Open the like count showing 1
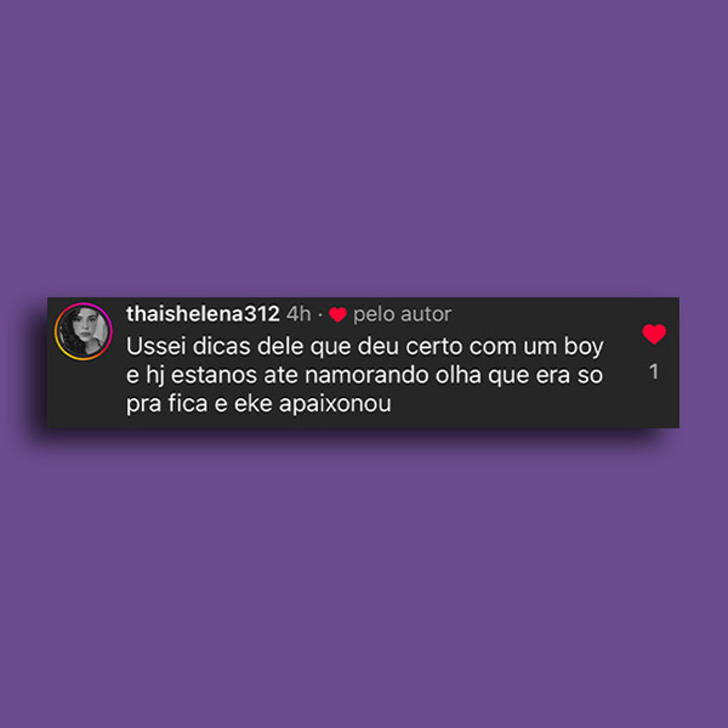This screenshot has height=728, width=728. [654, 372]
